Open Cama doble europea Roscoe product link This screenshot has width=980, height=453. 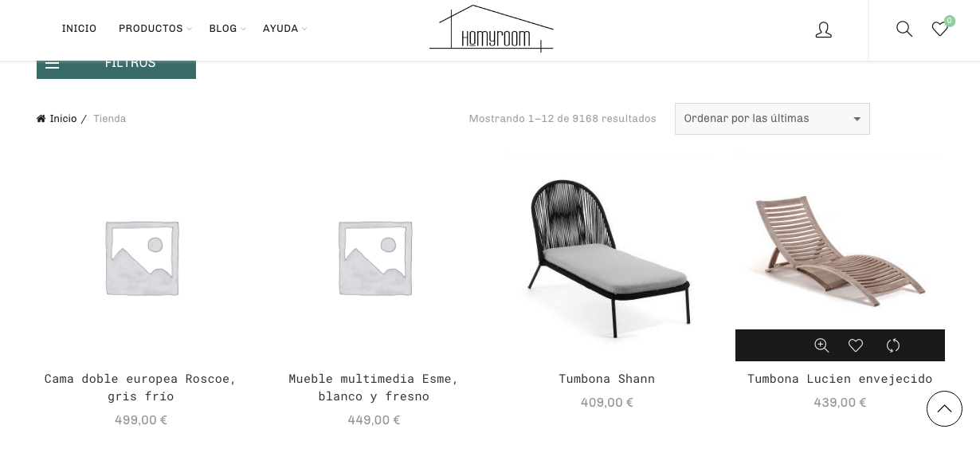(141, 388)
